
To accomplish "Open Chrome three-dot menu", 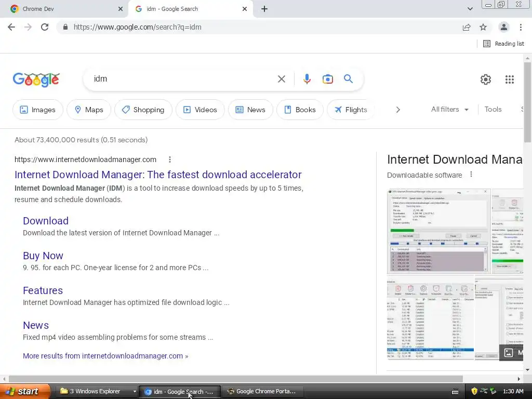I will click(x=521, y=27).
